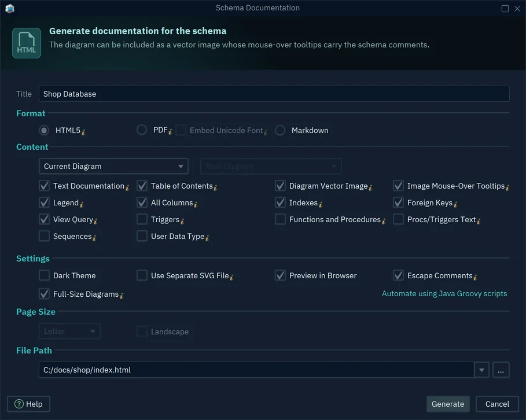Open Automate using Java Groovy scripts link

[444, 293]
